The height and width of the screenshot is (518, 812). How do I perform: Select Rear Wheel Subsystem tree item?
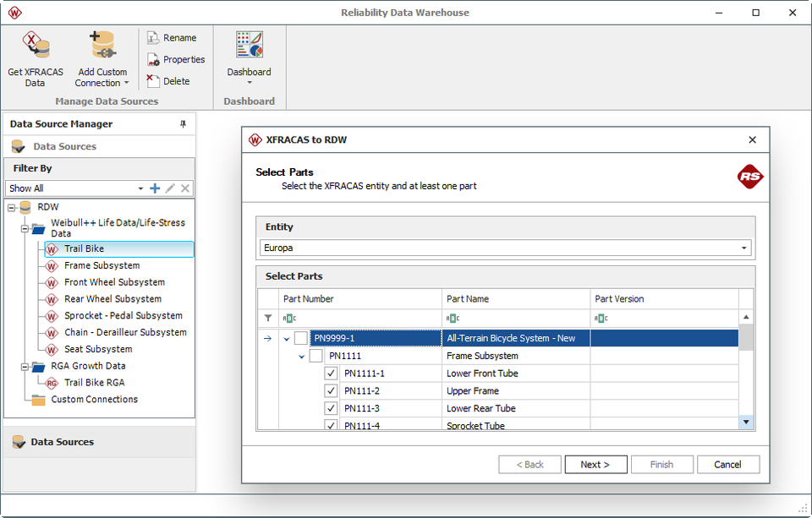[x=112, y=299]
